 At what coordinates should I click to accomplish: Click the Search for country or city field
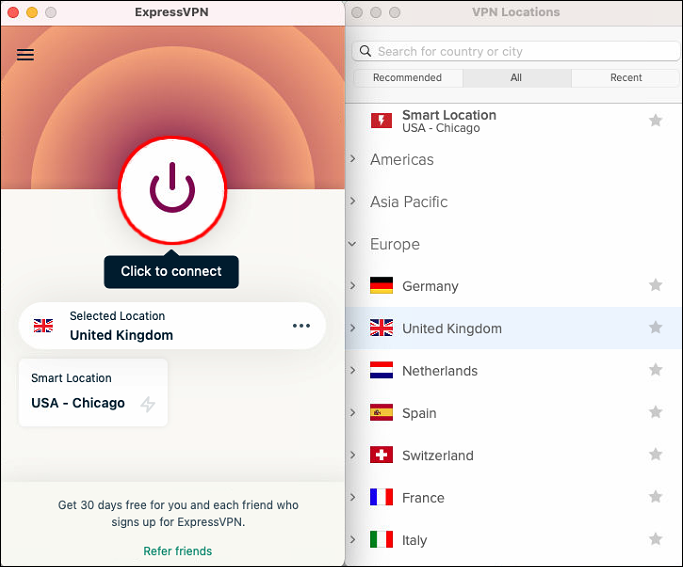516,51
